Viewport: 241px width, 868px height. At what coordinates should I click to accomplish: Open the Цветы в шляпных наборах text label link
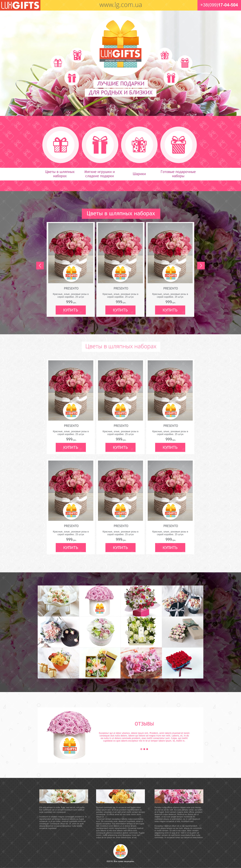(60, 174)
